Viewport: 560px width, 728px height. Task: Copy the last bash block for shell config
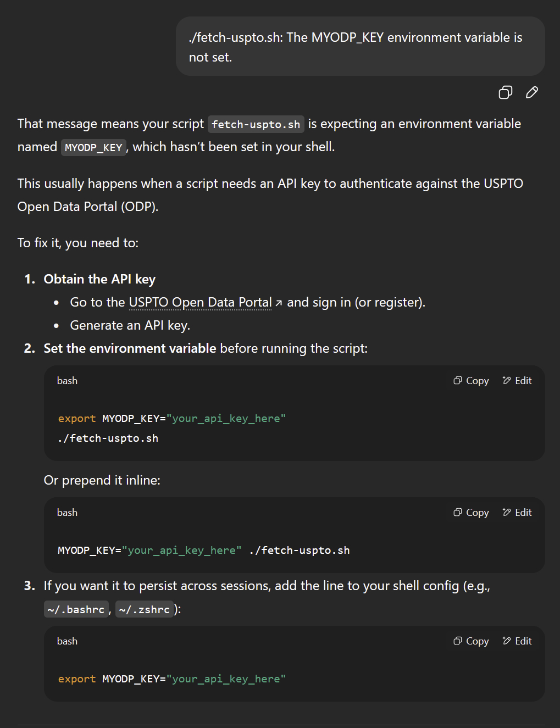471,641
